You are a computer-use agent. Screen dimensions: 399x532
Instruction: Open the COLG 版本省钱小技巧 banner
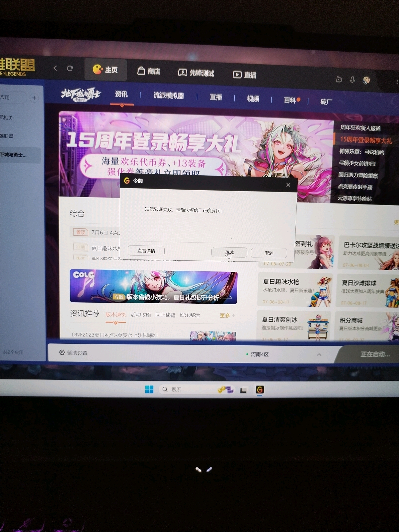coord(153,287)
